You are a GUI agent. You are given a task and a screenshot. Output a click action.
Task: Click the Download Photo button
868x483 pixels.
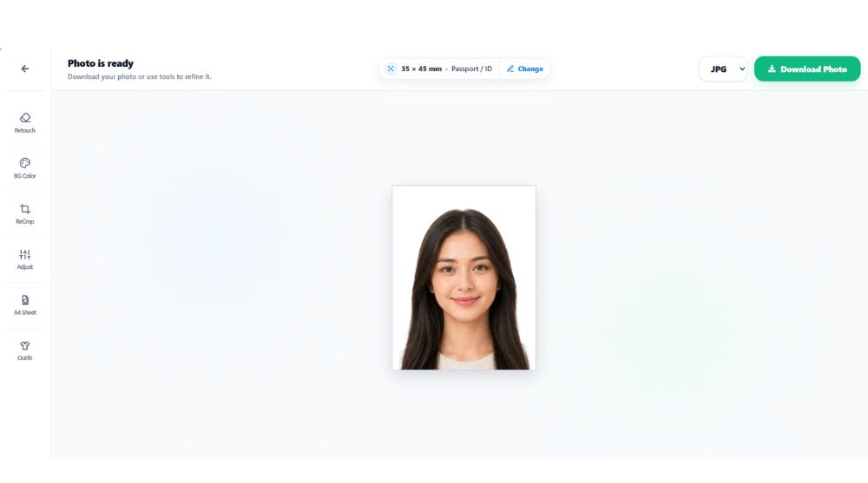pos(807,69)
